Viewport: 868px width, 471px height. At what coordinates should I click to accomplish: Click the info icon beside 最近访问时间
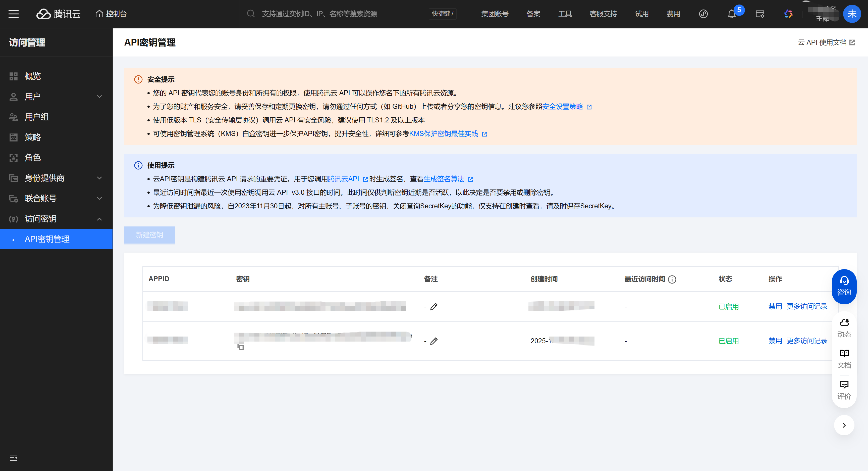coord(672,279)
